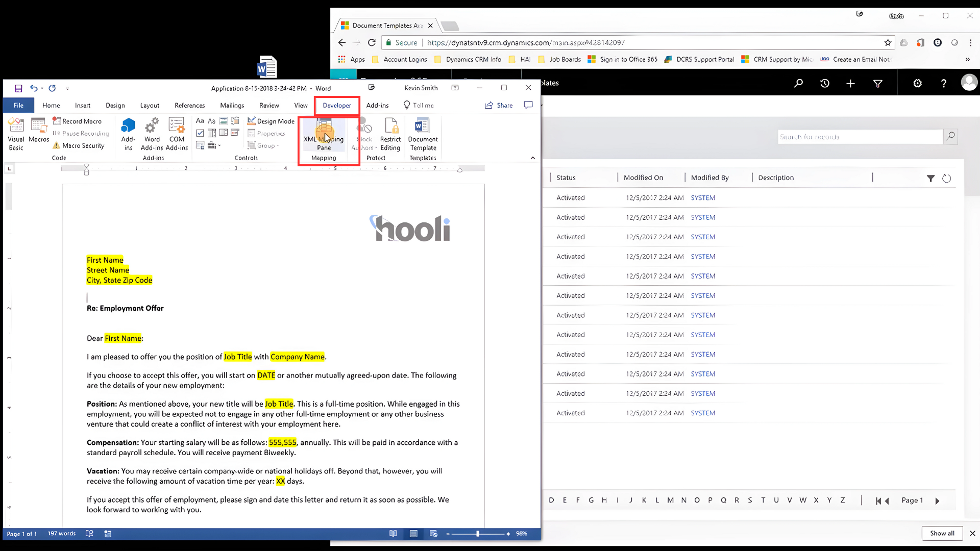Insert Date Picker content control
This screenshot has height=551, width=980.
click(235, 133)
